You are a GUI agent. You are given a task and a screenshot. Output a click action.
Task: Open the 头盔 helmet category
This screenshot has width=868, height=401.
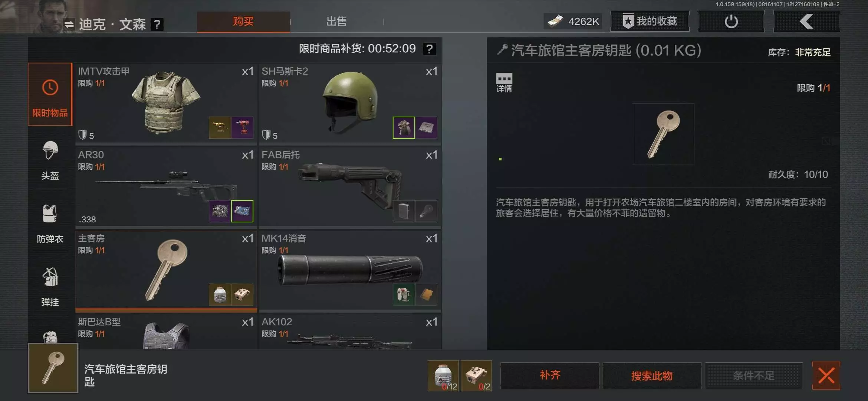(x=50, y=160)
